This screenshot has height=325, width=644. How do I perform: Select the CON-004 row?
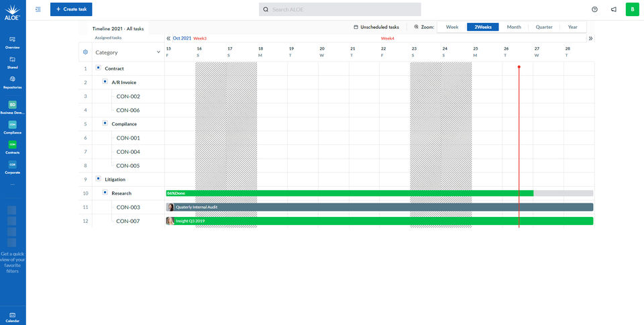point(128,152)
